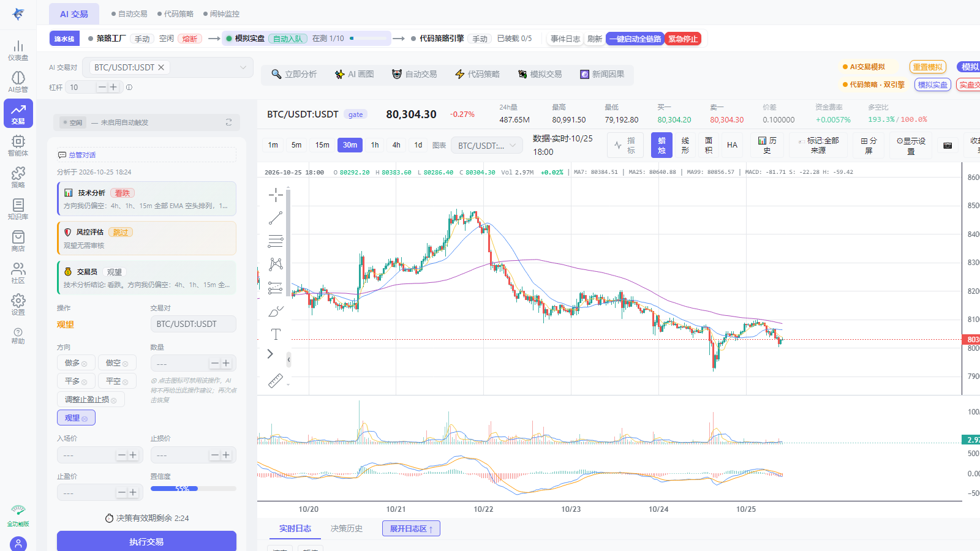The height and width of the screenshot is (551, 980).
Task: Open chart symbol BTC/USDT dropdown
Action: coord(487,145)
